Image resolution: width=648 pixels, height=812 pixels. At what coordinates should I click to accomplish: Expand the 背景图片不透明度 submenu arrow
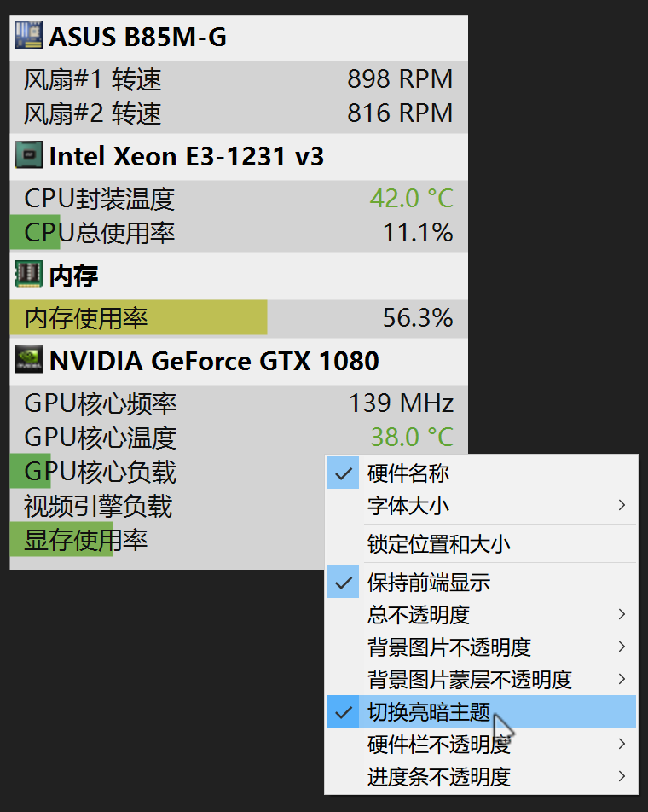(x=622, y=647)
